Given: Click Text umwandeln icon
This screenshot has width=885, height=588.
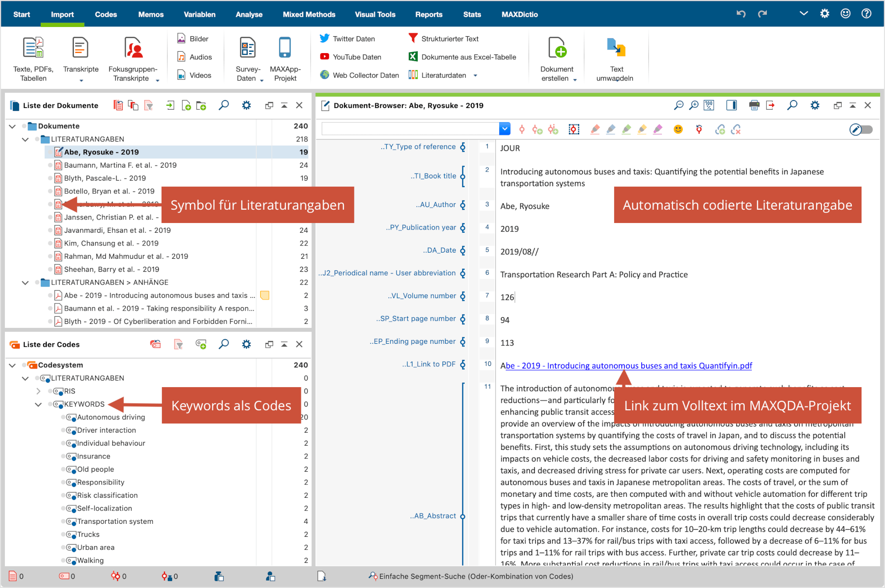Looking at the screenshot, I should (616, 48).
